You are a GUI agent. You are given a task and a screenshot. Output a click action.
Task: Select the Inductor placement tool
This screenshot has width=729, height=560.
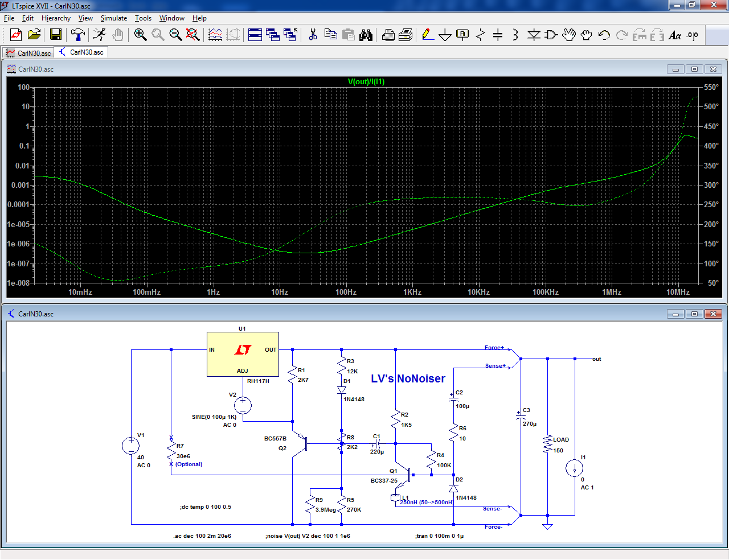point(515,35)
